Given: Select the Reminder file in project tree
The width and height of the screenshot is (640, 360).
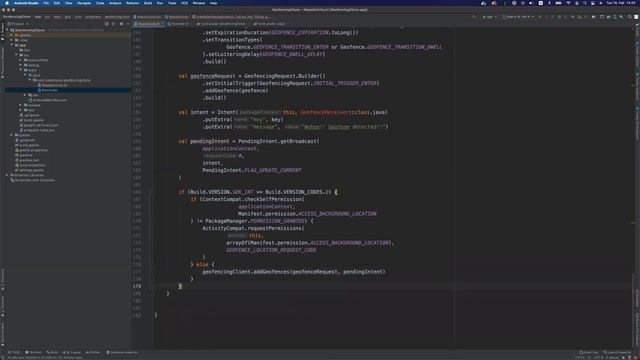Looking at the screenshot, I should 49,90.
